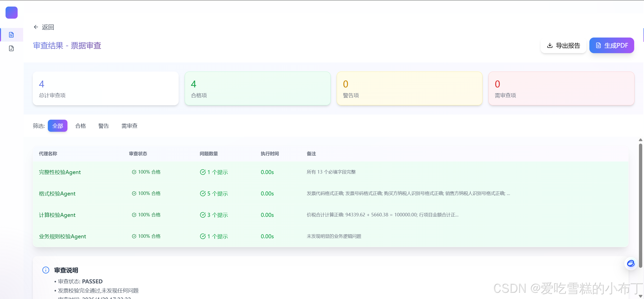Click 0.00s time in 格式校验Agent row

[x=267, y=193]
